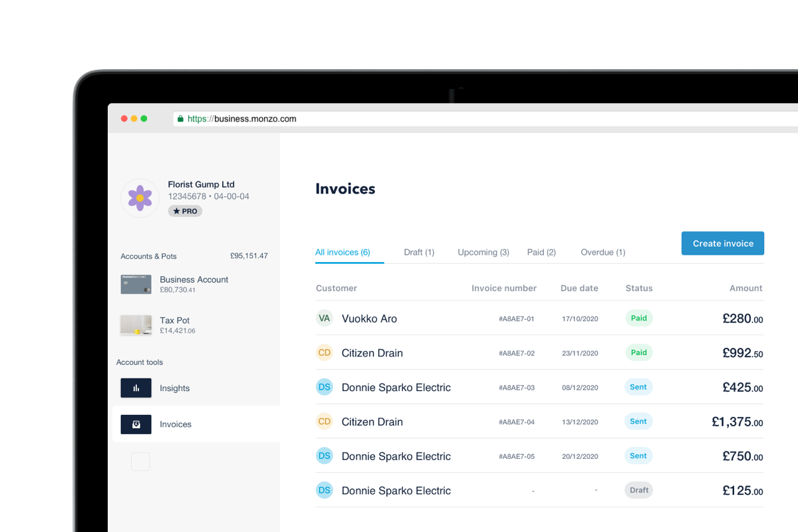
Task: Click the Tax Pot pot icon
Action: pos(136,325)
